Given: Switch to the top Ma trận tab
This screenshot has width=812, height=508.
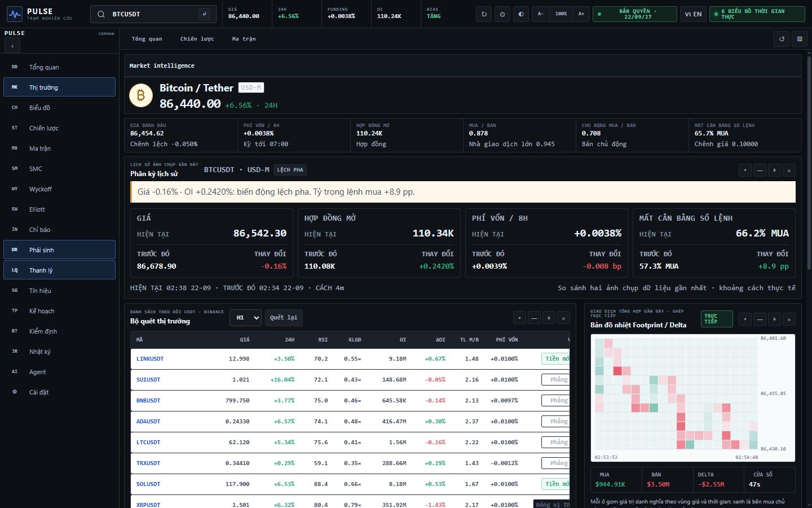Looking at the screenshot, I should coord(244,39).
